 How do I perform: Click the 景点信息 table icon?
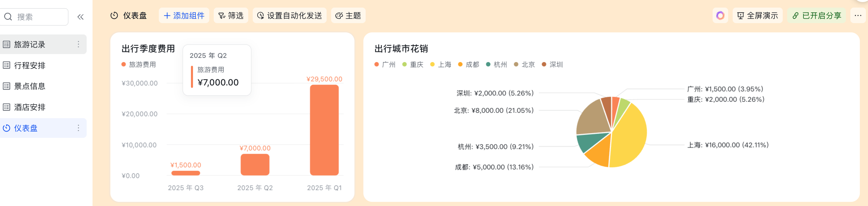click(7, 86)
